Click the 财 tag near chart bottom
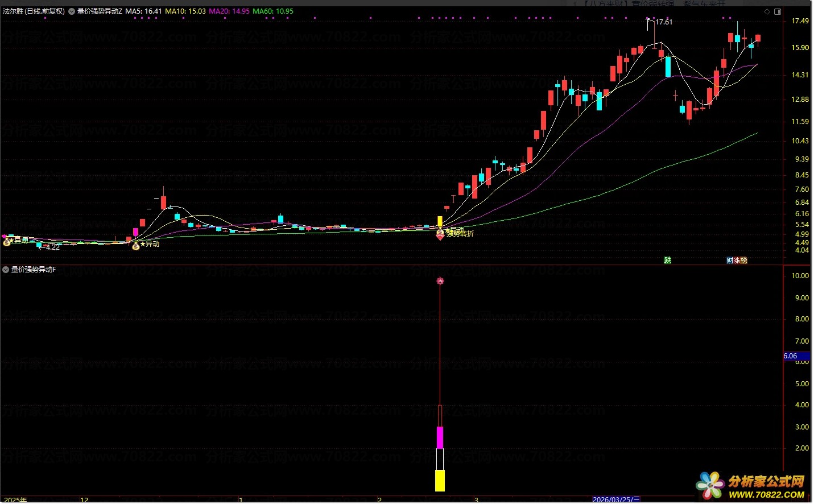Viewport: 814px width, 504px height. click(730, 261)
